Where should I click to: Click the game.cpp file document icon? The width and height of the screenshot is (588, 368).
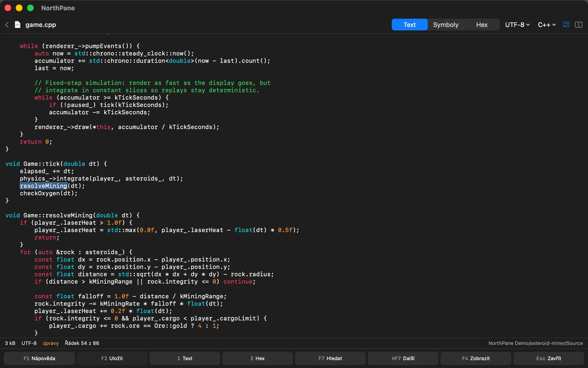18,25
